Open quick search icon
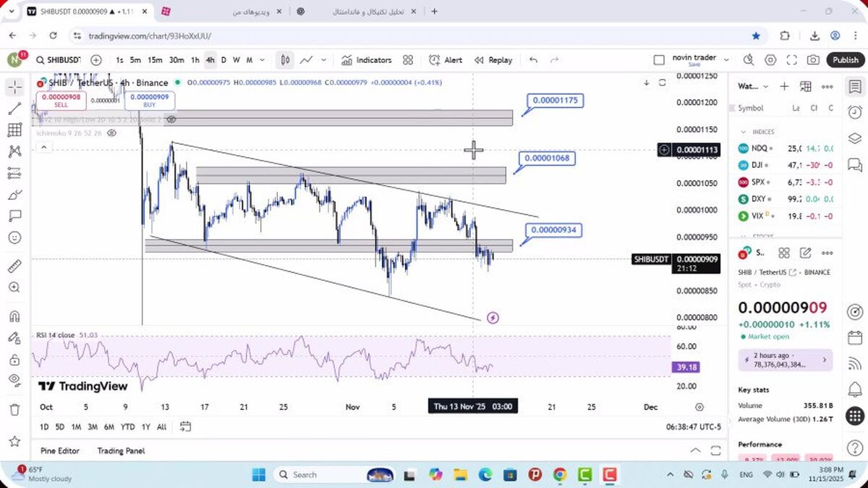This screenshot has width=868, height=488. pyautogui.click(x=748, y=60)
